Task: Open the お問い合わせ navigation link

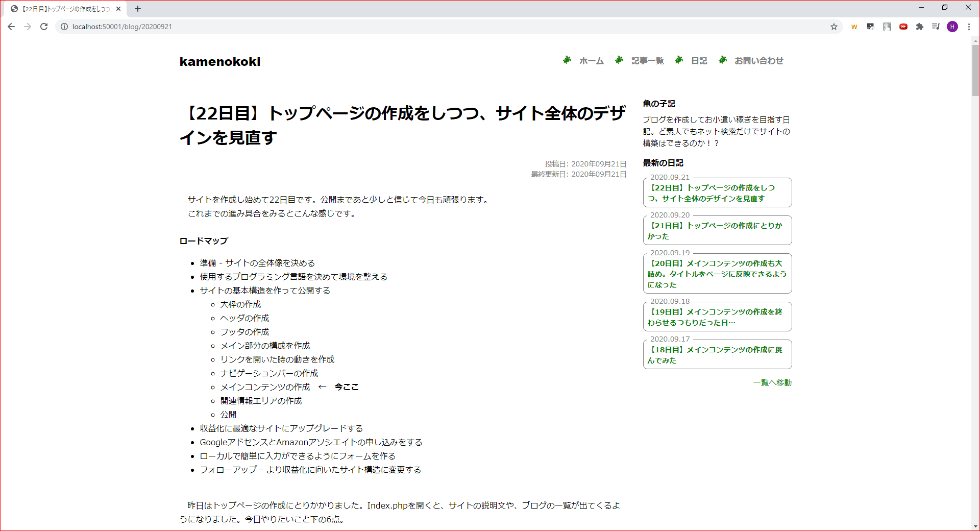Action: coord(759,60)
